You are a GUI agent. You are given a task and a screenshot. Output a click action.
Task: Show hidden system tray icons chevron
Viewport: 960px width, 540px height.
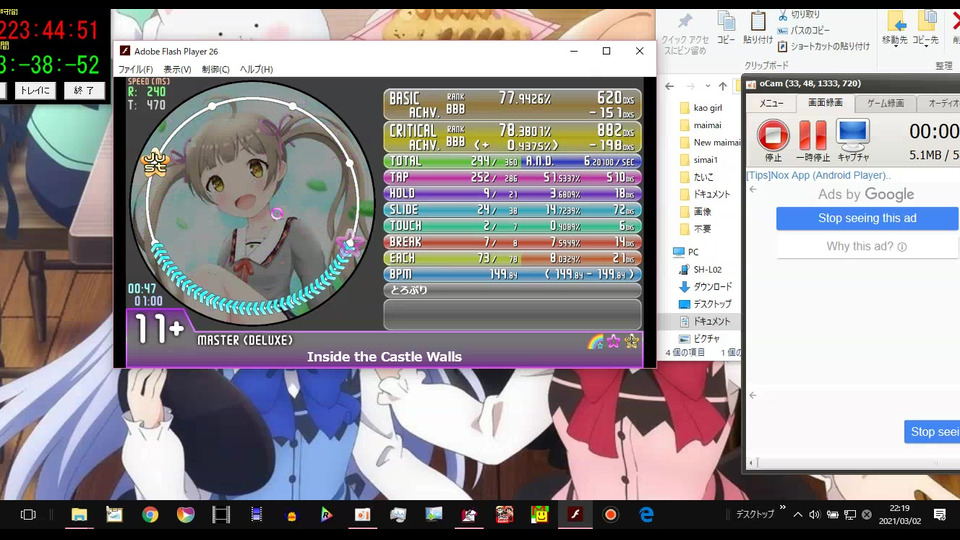[798, 515]
